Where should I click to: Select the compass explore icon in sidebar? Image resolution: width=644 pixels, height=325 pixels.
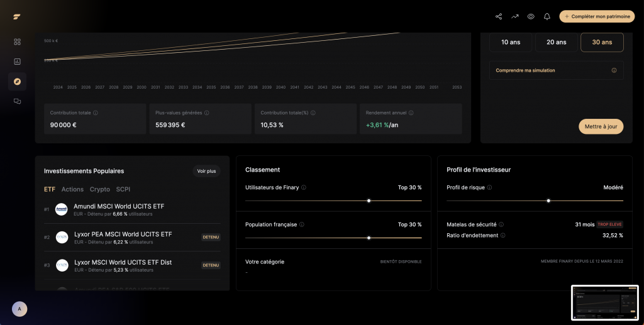[x=17, y=82]
